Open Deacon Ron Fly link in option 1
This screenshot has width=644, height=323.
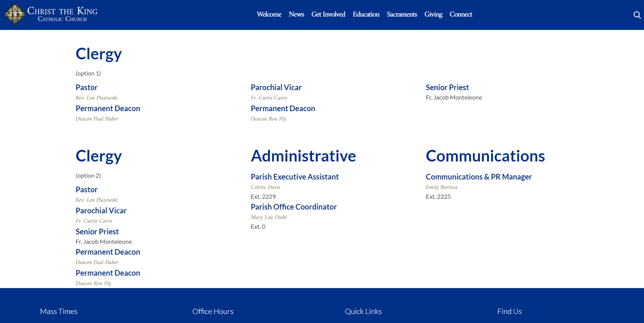coord(268,119)
